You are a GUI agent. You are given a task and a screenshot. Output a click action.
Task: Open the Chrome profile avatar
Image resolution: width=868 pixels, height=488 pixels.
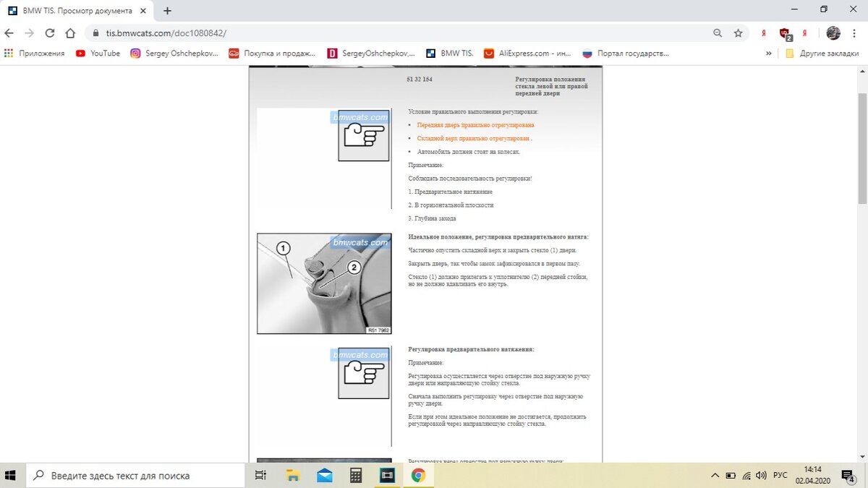(833, 33)
